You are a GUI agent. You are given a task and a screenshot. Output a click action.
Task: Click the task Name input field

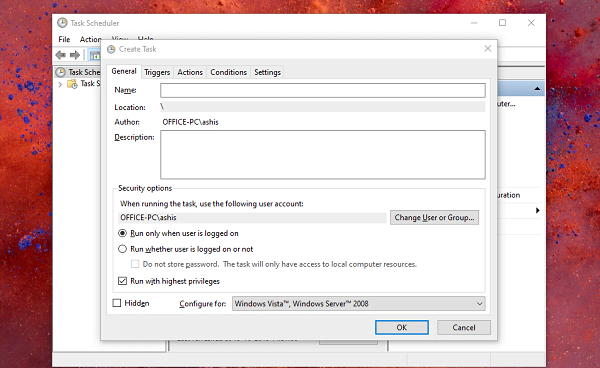pyautogui.click(x=323, y=90)
